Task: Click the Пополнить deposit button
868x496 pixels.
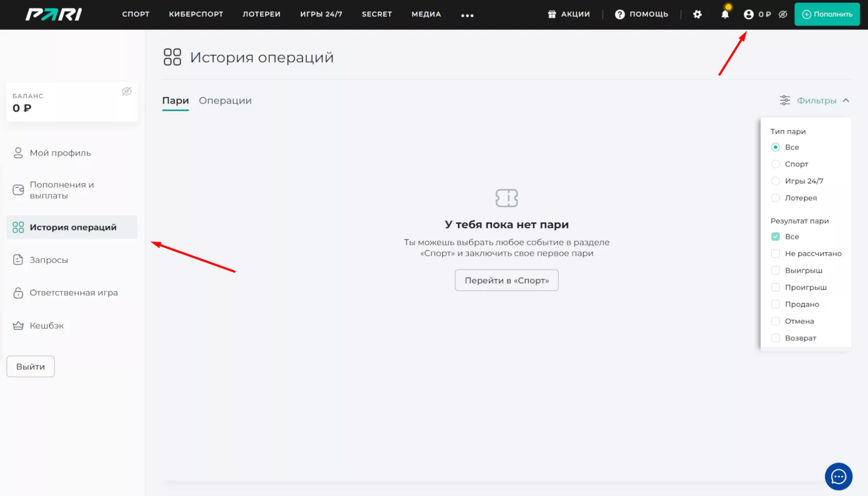Action: (x=827, y=14)
